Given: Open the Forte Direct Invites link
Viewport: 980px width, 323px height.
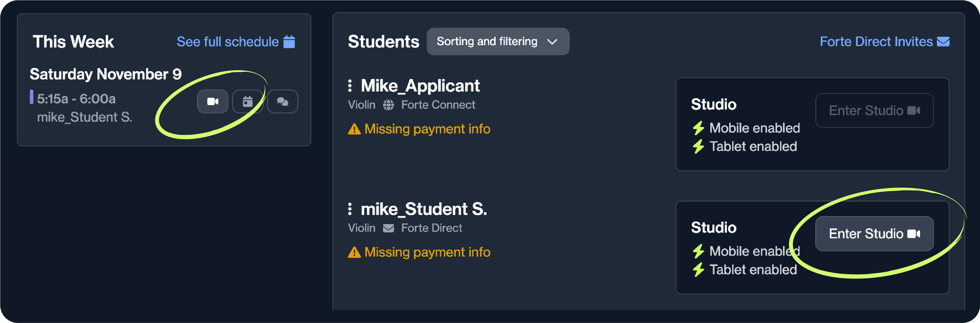Looking at the screenshot, I should 876,41.
